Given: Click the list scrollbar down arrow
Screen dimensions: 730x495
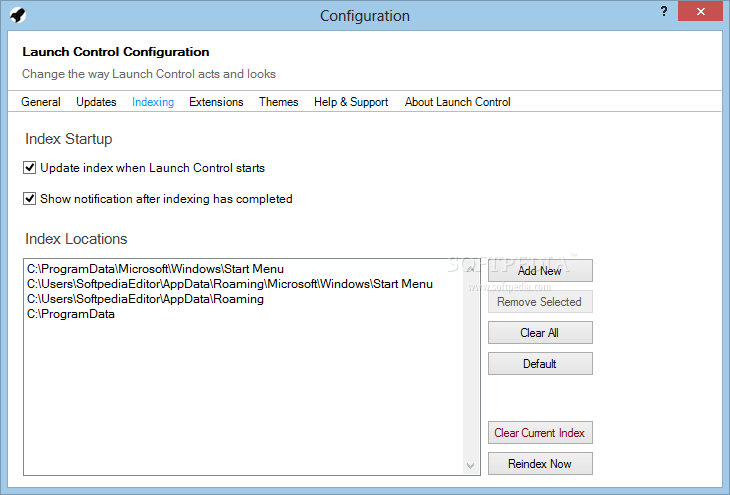Looking at the screenshot, I should 471,466.
